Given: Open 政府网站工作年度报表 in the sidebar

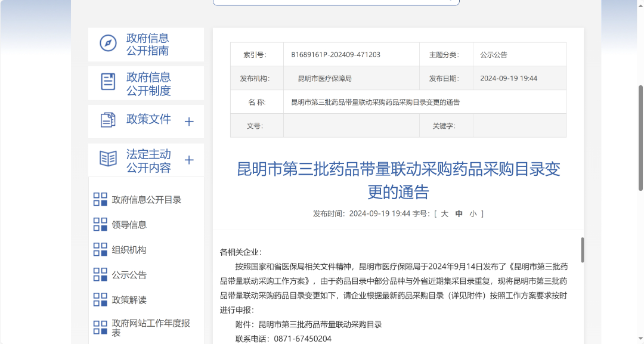Looking at the screenshot, I should (150, 327).
